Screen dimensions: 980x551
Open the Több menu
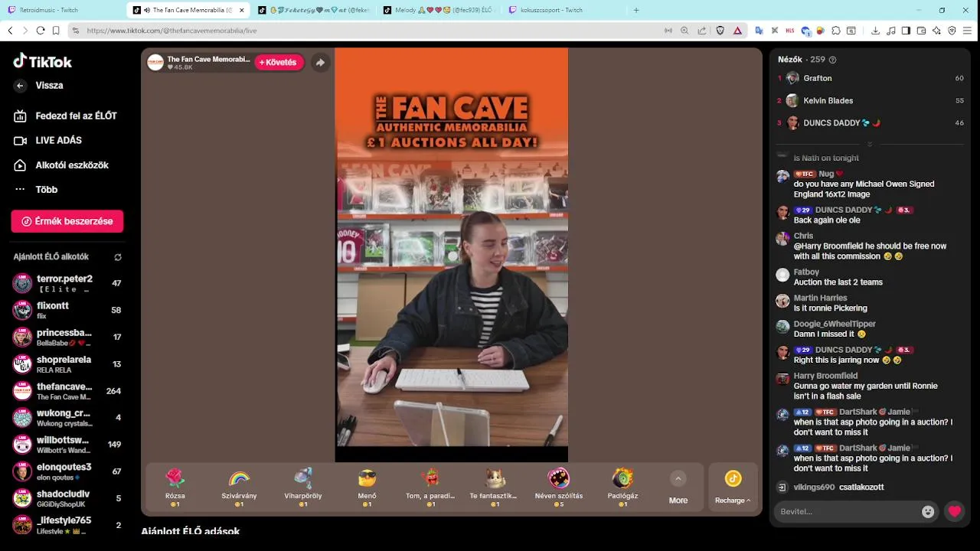pyautogui.click(x=36, y=189)
